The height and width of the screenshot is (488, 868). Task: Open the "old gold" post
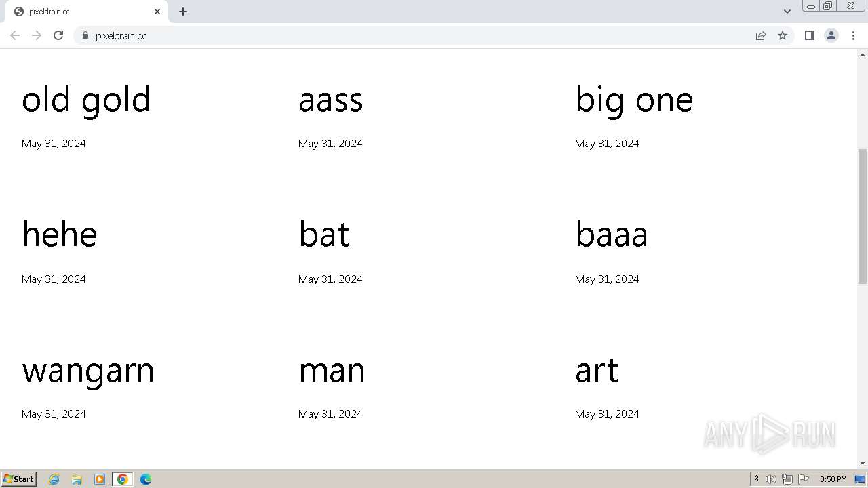tap(86, 100)
